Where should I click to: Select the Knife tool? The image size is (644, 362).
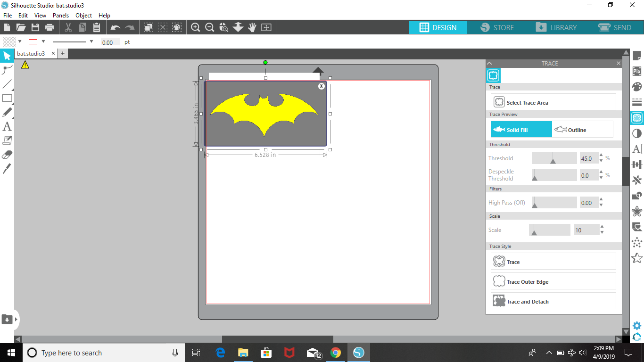(7, 169)
